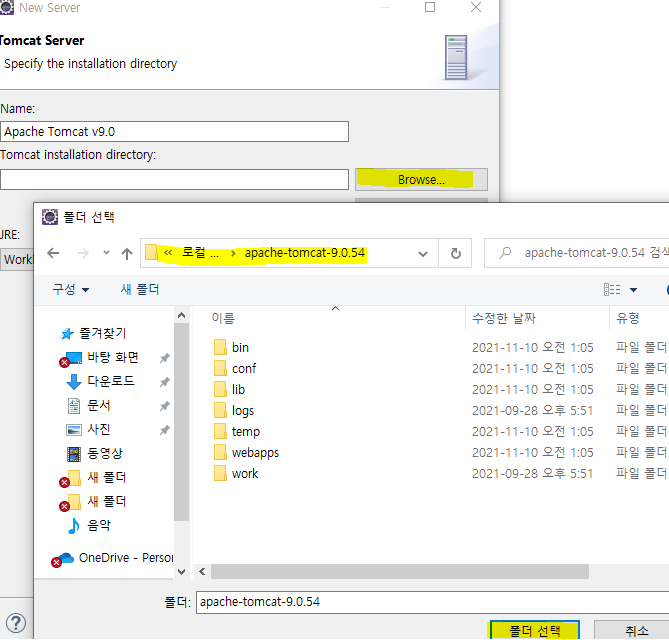Image resolution: width=669 pixels, height=640 pixels.
Task: Click the horizontal scrollbar left arrow
Action: pos(202,571)
